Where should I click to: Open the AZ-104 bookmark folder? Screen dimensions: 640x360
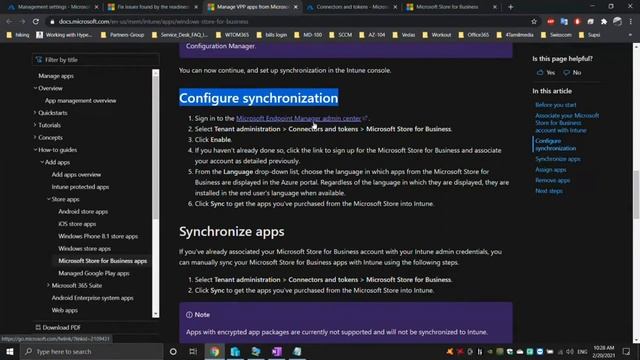(372, 35)
